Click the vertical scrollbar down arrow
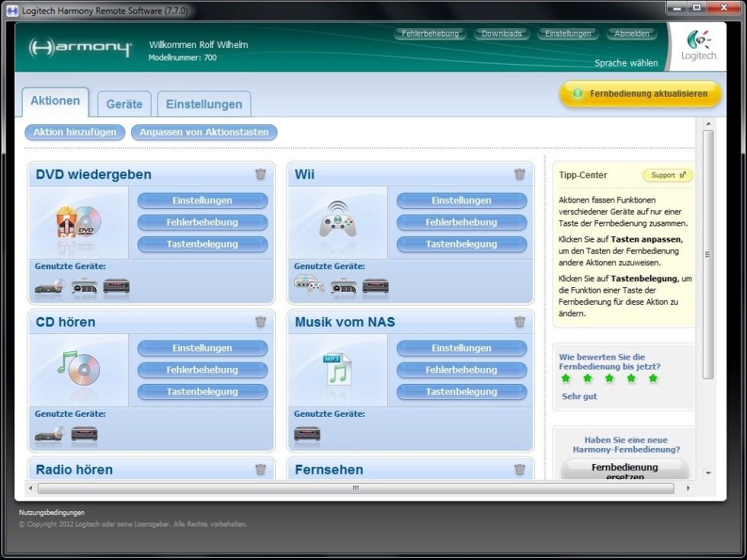Viewport: 747px width, 560px height. 708,473
